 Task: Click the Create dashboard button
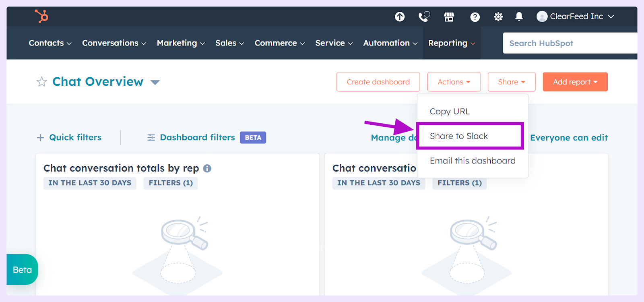pos(378,82)
